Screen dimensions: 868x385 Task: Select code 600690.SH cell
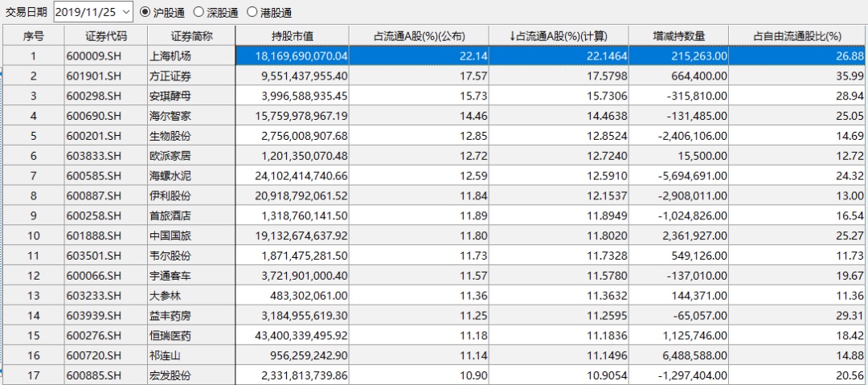point(106,116)
